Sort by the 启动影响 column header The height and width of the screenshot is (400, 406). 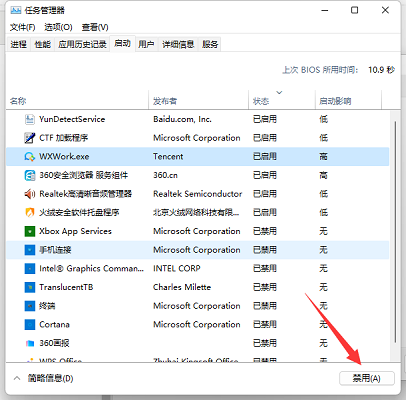(x=348, y=101)
